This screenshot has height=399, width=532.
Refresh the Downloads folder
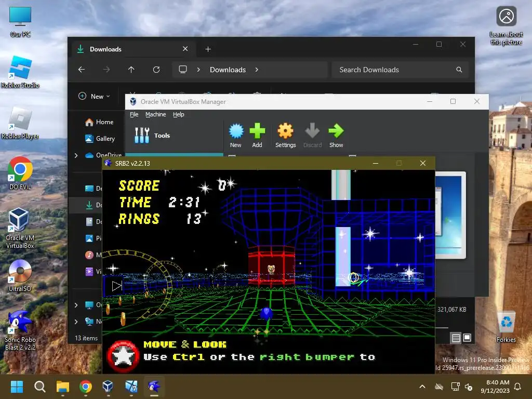156,70
